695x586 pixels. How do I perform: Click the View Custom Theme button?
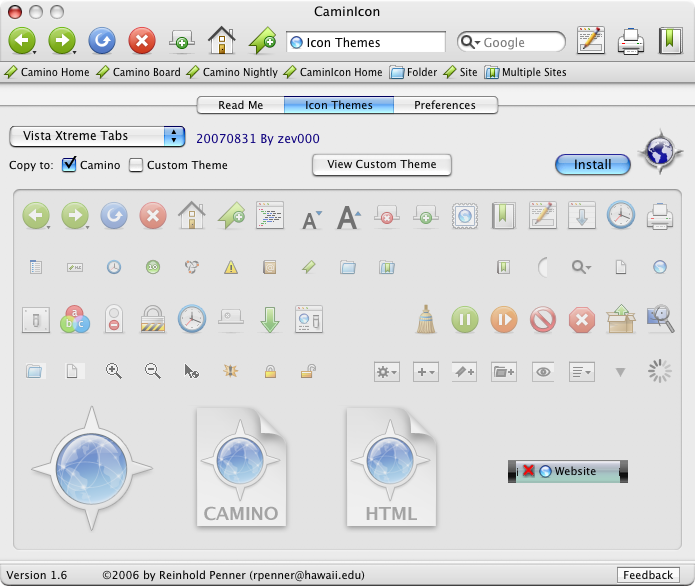[382, 164]
